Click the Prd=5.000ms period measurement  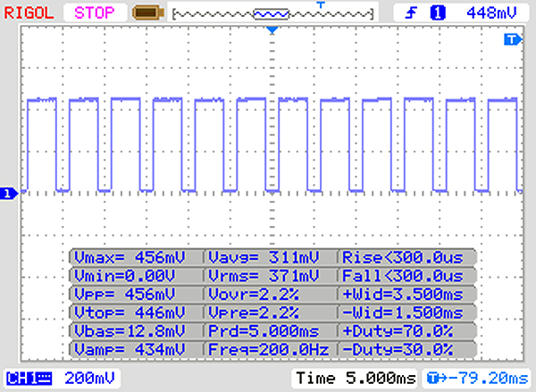(x=264, y=330)
